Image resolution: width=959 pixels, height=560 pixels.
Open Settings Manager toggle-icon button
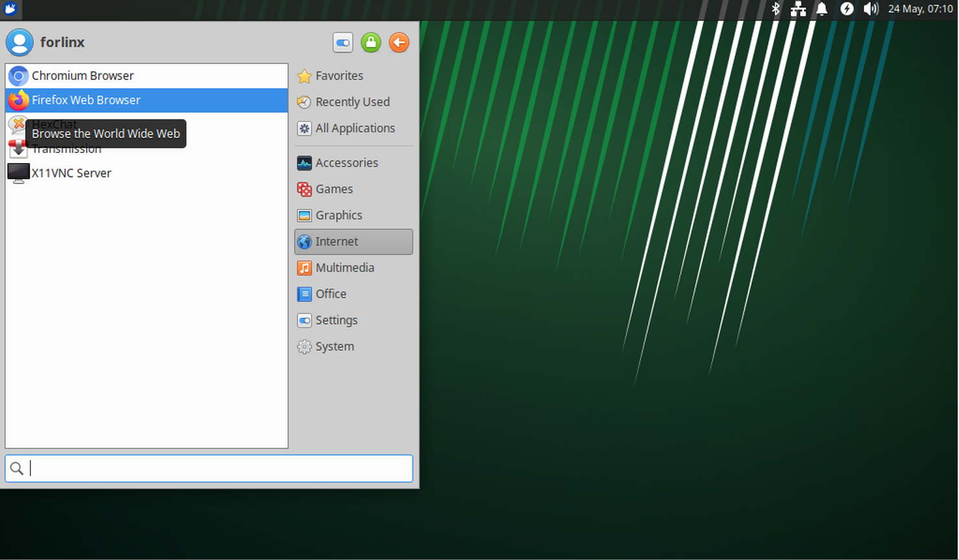342,43
